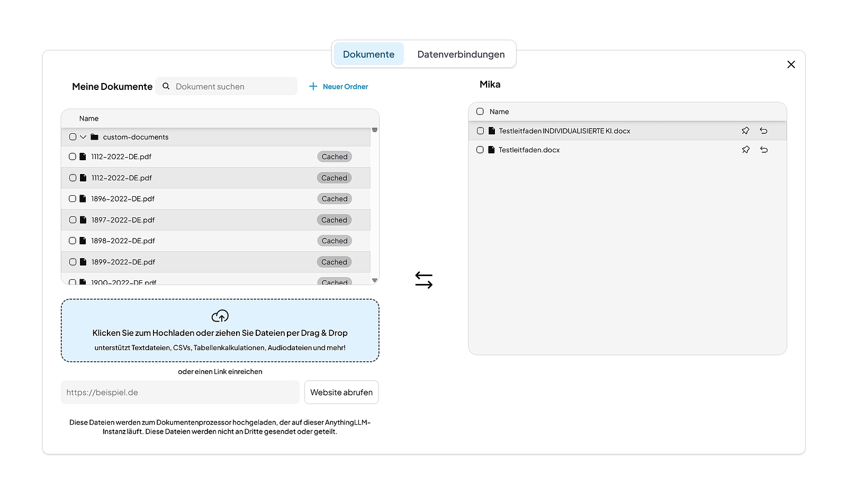Check the box for 1897-2022-DE.pdf
This screenshot has width=847, height=504.
tap(73, 220)
